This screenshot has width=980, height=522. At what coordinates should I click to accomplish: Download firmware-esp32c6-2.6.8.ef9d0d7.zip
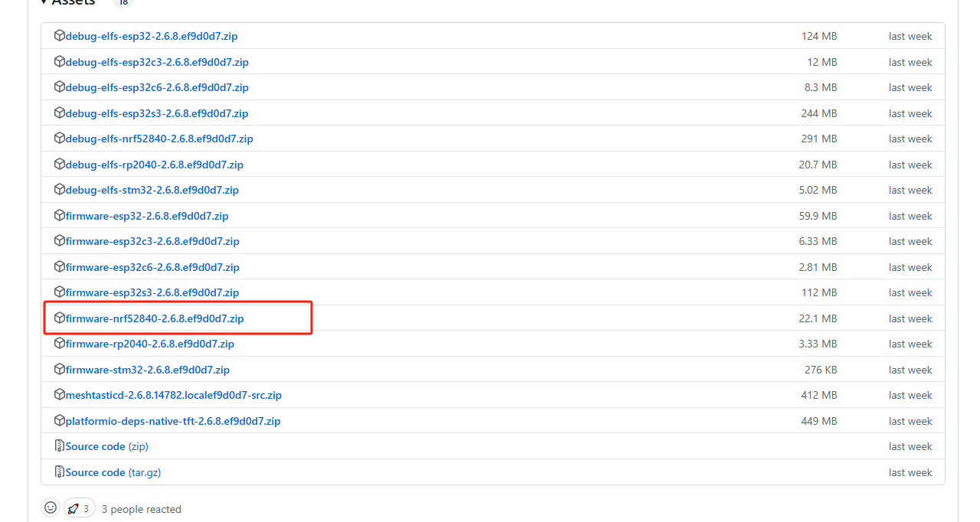click(x=152, y=267)
